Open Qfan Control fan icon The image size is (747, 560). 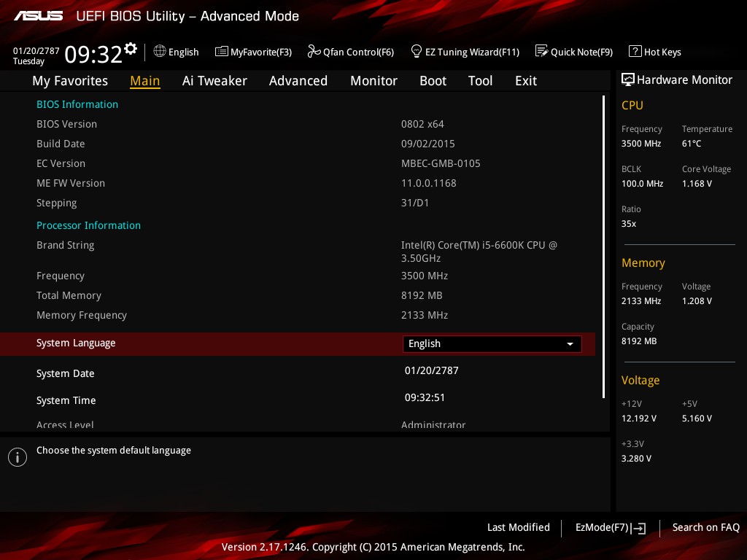[x=314, y=51]
